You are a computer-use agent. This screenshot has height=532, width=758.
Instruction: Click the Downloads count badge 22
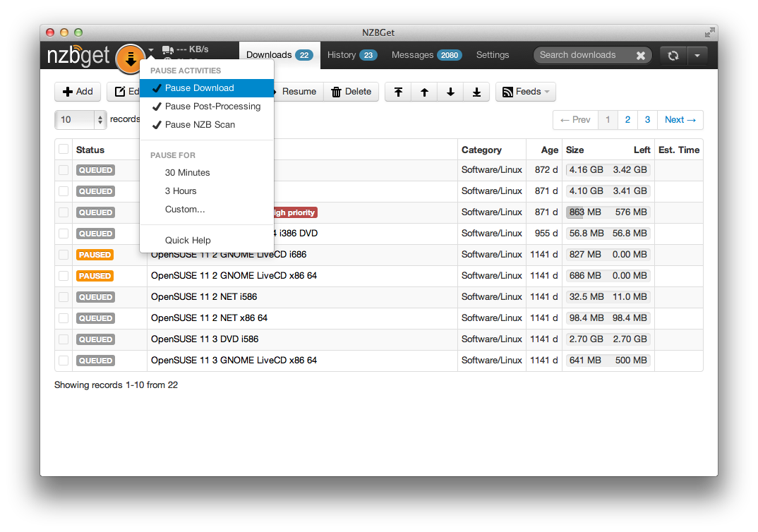(304, 55)
